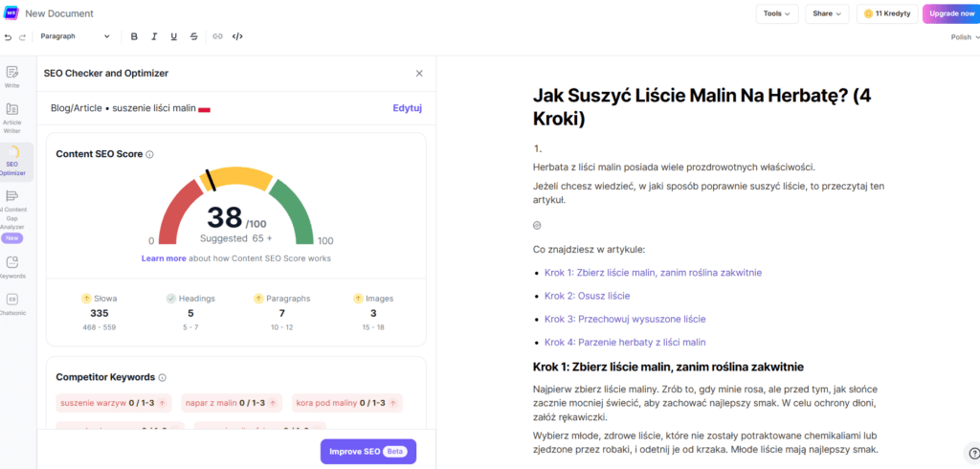
Task: Click the Content SEO Score info icon
Action: [x=149, y=154]
